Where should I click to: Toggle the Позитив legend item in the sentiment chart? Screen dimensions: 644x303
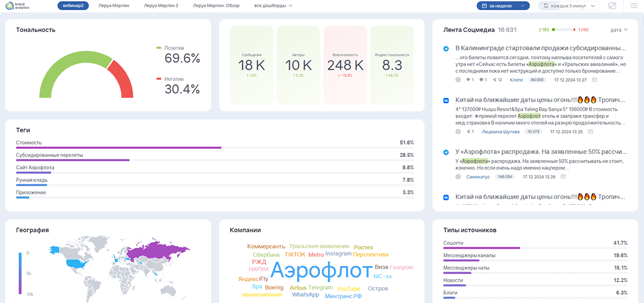pyautogui.click(x=170, y=48)
